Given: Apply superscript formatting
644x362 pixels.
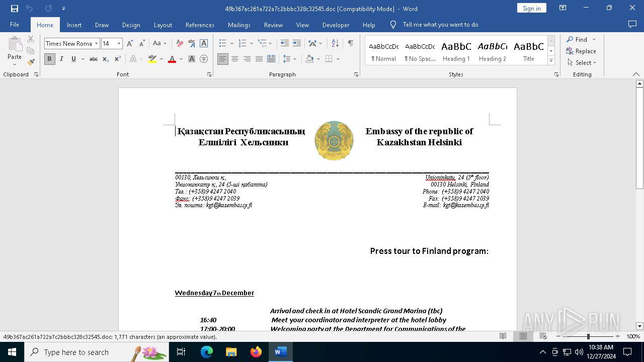Looking at the screenshot, I should click(117, 59).
